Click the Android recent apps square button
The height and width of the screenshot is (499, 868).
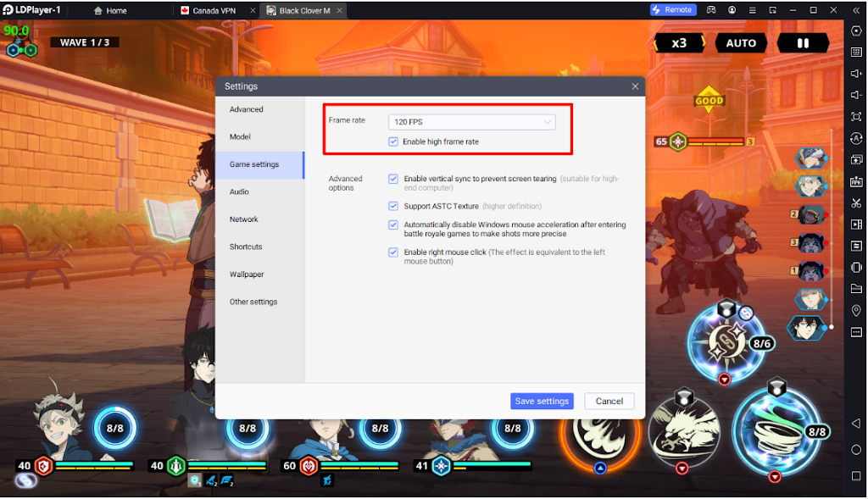[x=856, y=476]
